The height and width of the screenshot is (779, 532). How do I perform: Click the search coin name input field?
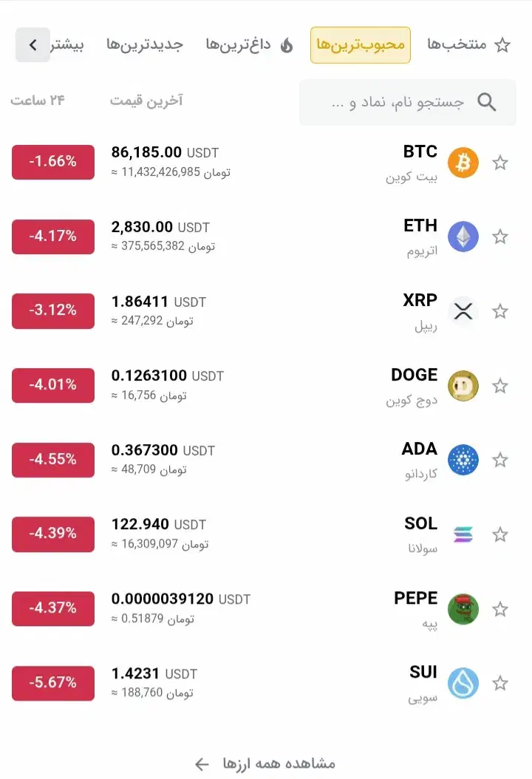click(399, 102)
